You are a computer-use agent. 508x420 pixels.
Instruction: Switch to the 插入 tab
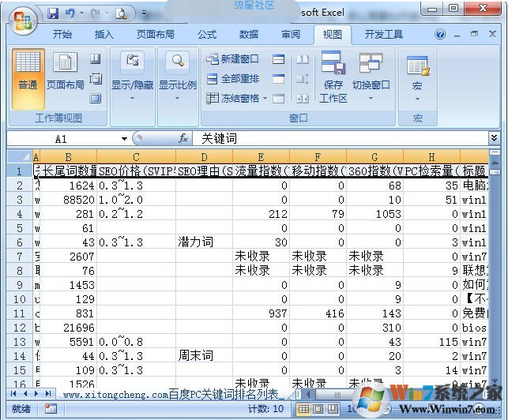click(104, 34)
